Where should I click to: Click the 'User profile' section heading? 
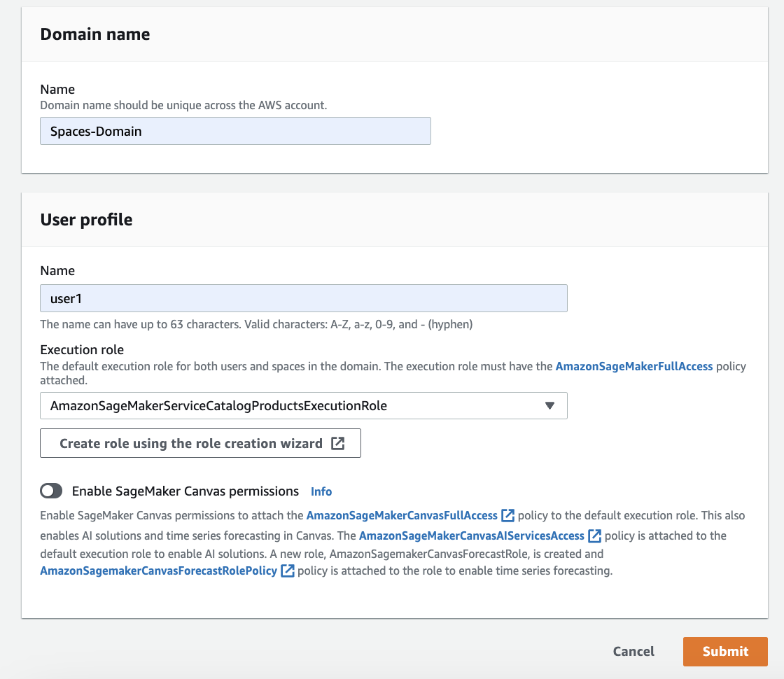[x=87, y=220]
